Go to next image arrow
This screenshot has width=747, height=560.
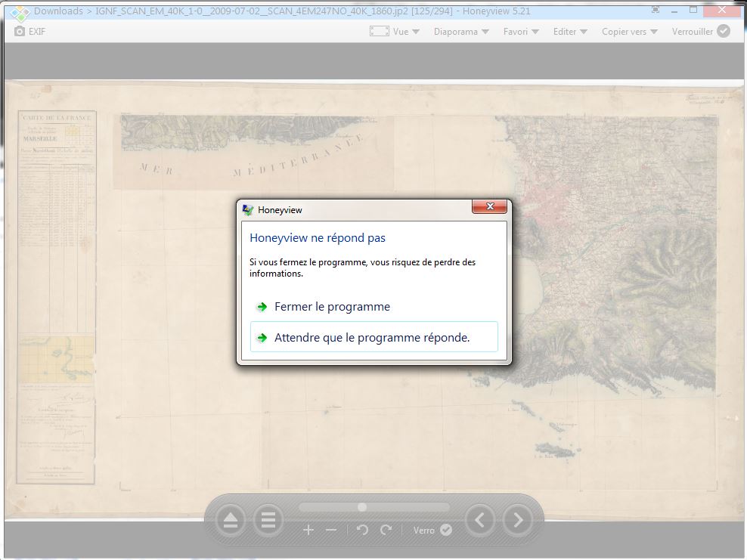(518, 520)
